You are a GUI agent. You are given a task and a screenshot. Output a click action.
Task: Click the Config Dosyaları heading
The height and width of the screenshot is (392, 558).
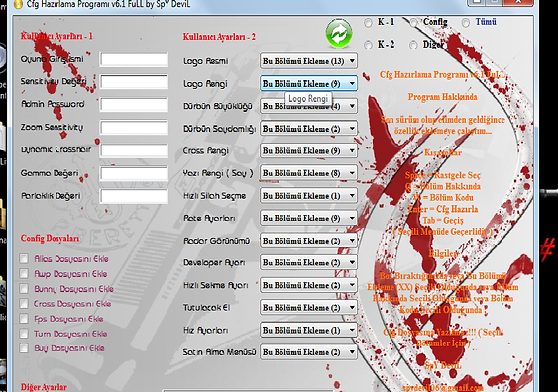50,238
